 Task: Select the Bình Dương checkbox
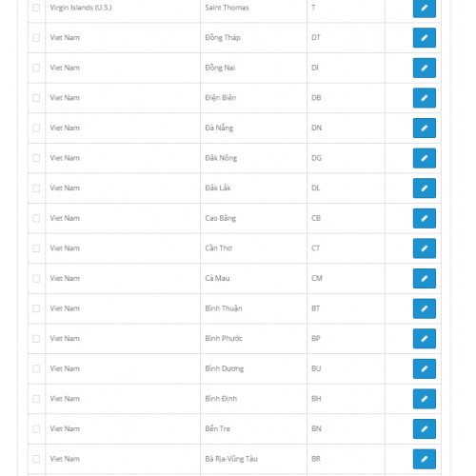(36, 368)
